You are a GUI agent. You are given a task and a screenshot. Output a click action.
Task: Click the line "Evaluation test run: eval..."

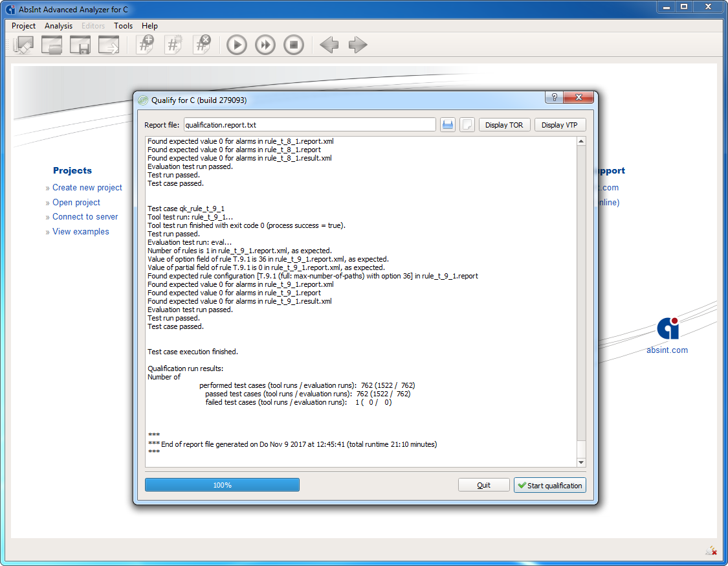coord(190,242)
